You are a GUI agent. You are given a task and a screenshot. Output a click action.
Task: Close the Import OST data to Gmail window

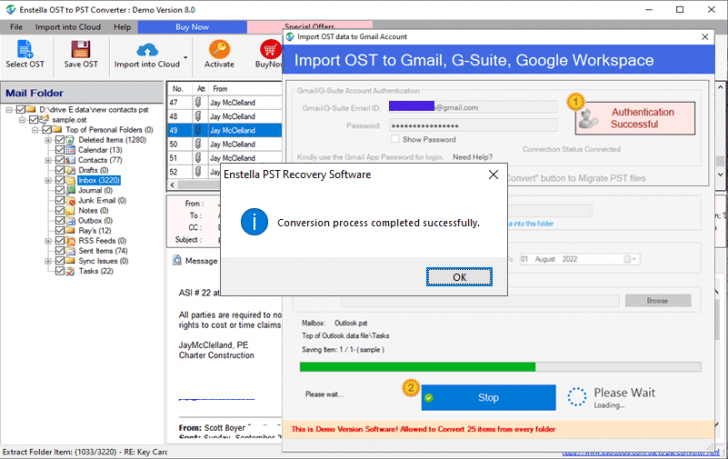click(x=705, y=37)
